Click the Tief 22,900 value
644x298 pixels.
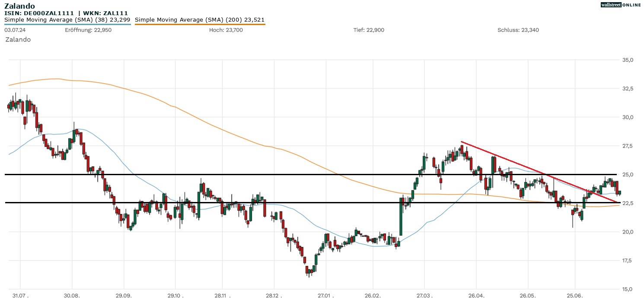click(369, 30)
